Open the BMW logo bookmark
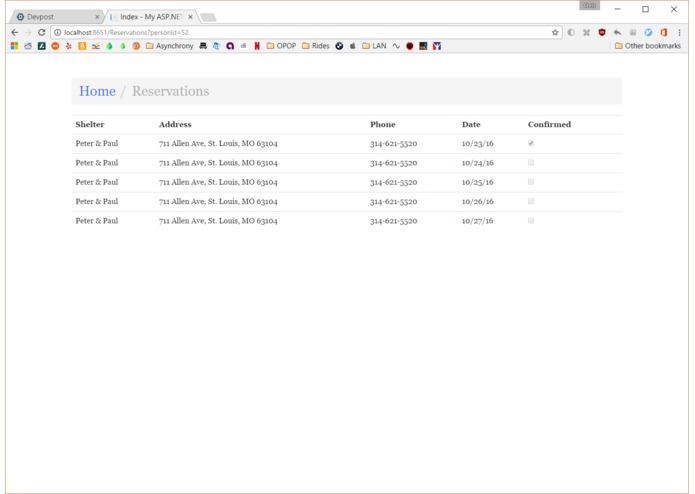 click(339, 46)
